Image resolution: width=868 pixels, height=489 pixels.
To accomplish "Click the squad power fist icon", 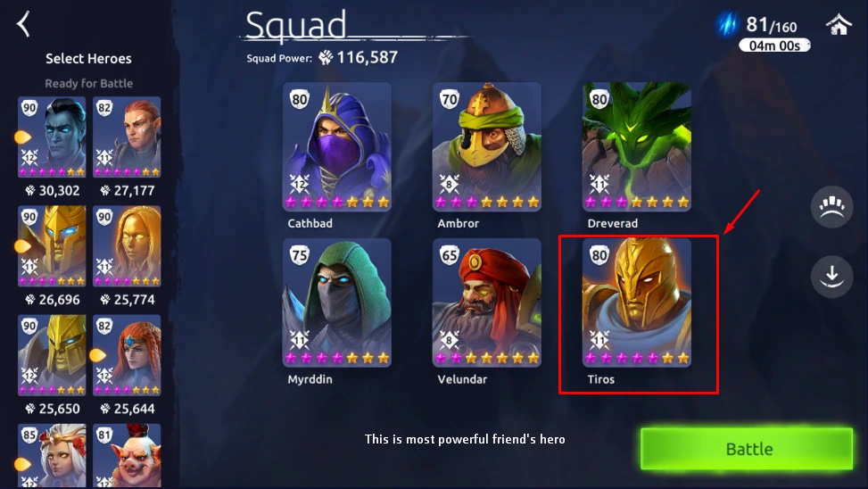I will (326, 57).
